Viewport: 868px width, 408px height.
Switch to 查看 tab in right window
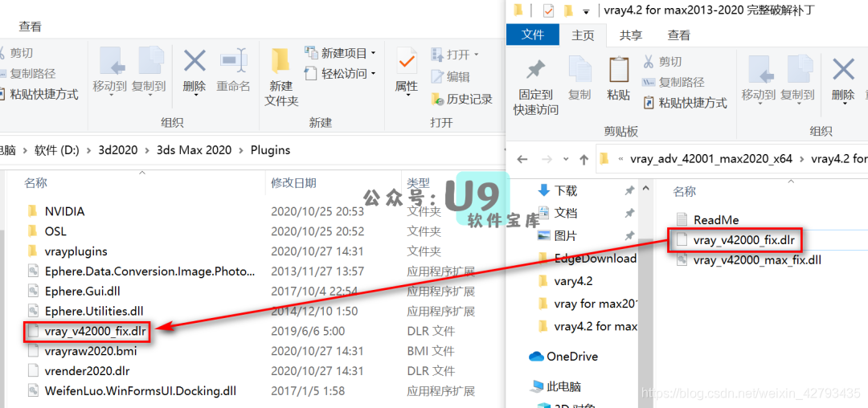coord(678,35)
